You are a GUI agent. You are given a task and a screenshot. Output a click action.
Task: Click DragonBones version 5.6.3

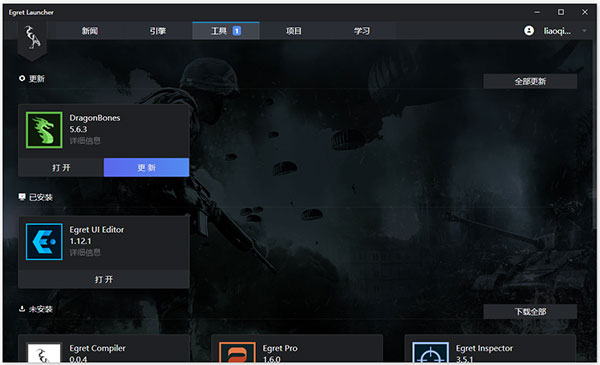pyautogui.click(x=78, y=129)
